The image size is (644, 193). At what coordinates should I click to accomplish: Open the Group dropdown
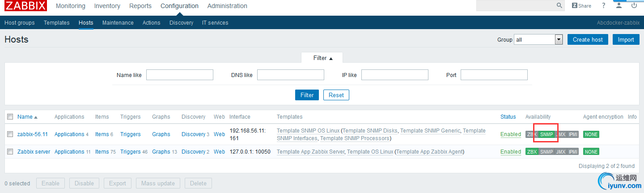(538, 39)
